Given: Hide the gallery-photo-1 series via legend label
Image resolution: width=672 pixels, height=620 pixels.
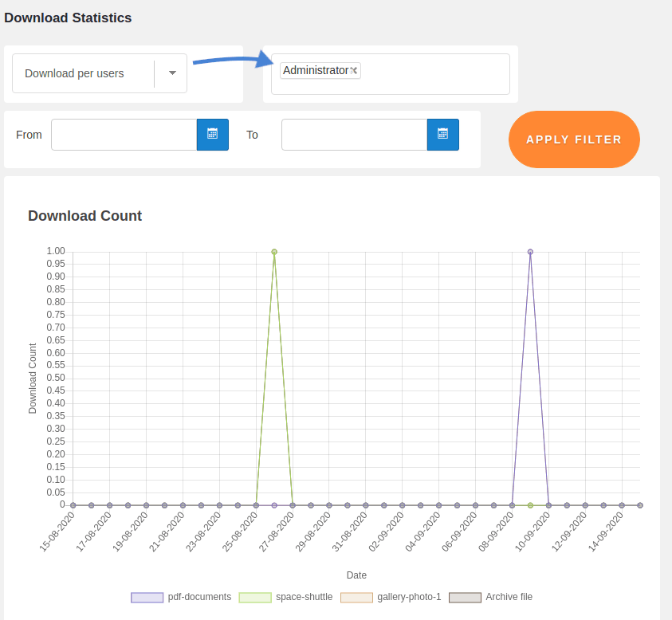Looking at the screenshot, I should [409, 597].
